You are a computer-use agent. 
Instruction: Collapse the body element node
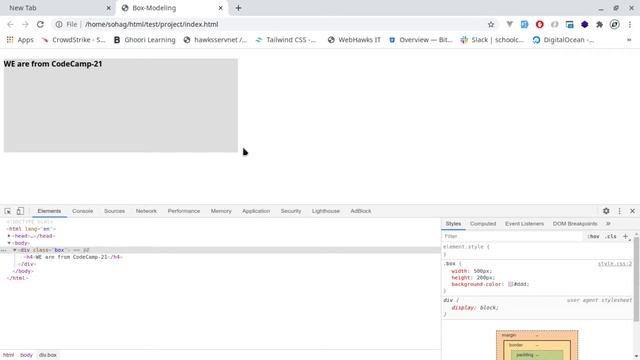pyautogui.click(x=9, y=243)
